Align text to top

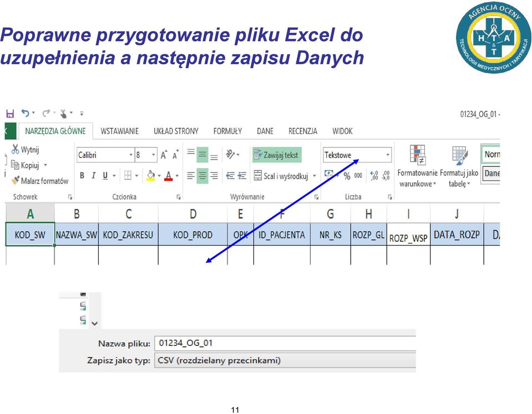[x=191, y=152]
